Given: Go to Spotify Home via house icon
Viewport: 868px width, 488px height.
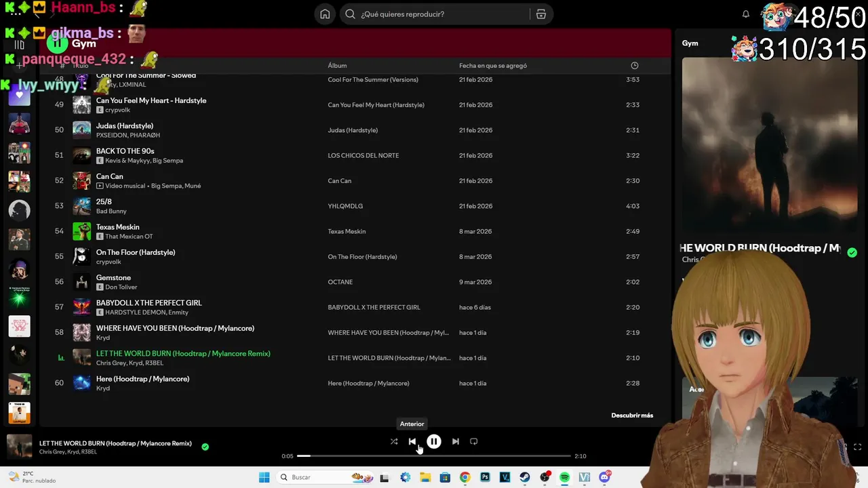Looking at the screenshot, I should [325, 14].
